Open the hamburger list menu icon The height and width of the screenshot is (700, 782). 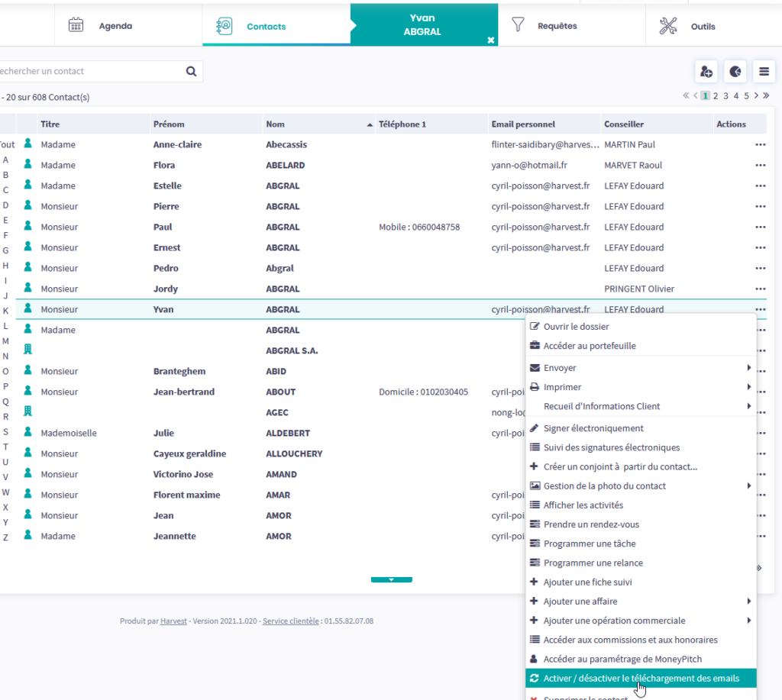[x=764, y=72]
